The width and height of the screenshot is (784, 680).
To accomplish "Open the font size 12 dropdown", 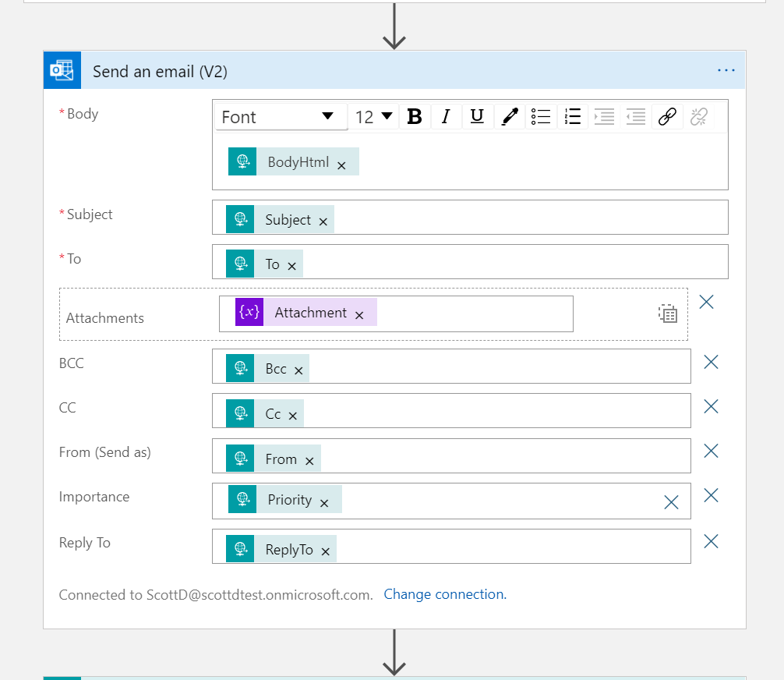I will pos(373,117).
